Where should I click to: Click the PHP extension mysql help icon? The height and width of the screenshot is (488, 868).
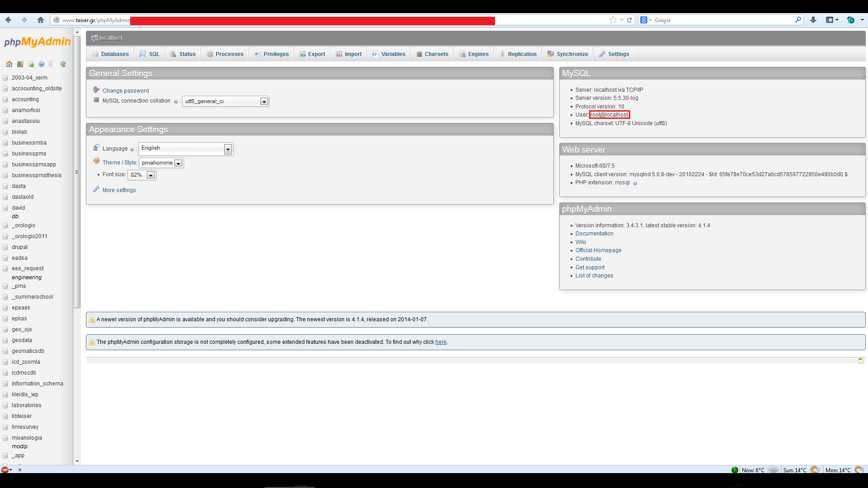[635, 183]
